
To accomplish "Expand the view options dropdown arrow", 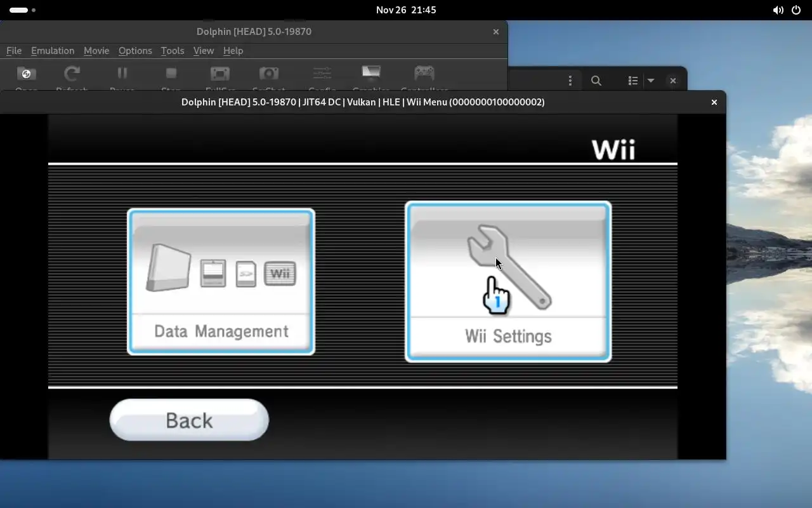I will (650, 81).
